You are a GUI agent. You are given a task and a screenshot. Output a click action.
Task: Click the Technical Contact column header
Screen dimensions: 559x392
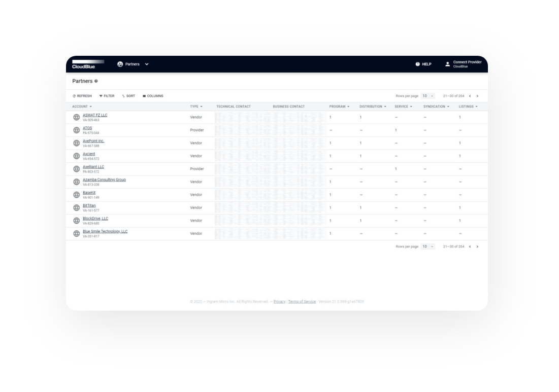tap(234, 106)
